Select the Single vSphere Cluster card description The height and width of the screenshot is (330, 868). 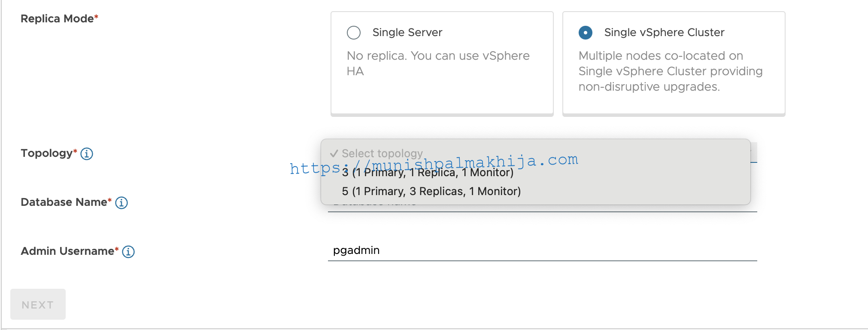click(x=671, y=71)
